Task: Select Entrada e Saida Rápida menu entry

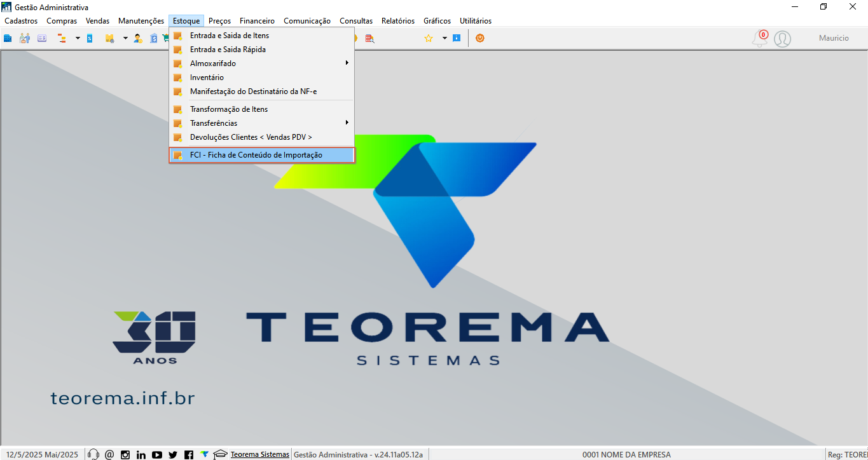Action: coord(261,50)
